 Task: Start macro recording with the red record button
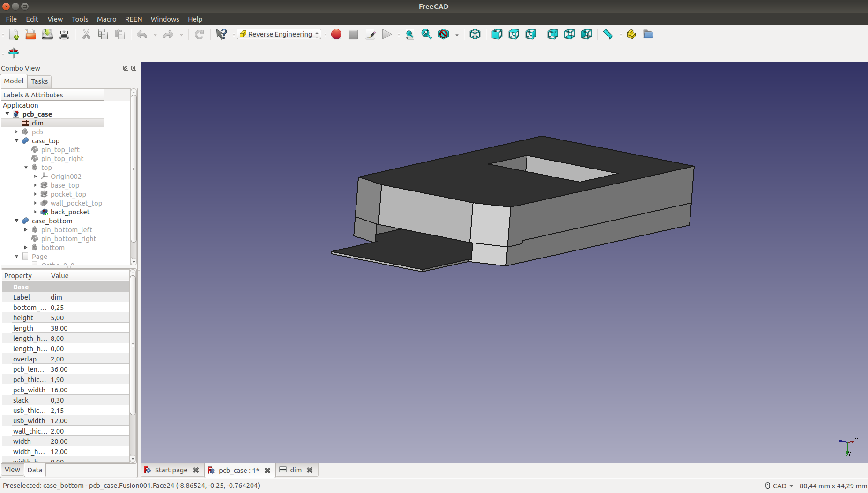336,34
